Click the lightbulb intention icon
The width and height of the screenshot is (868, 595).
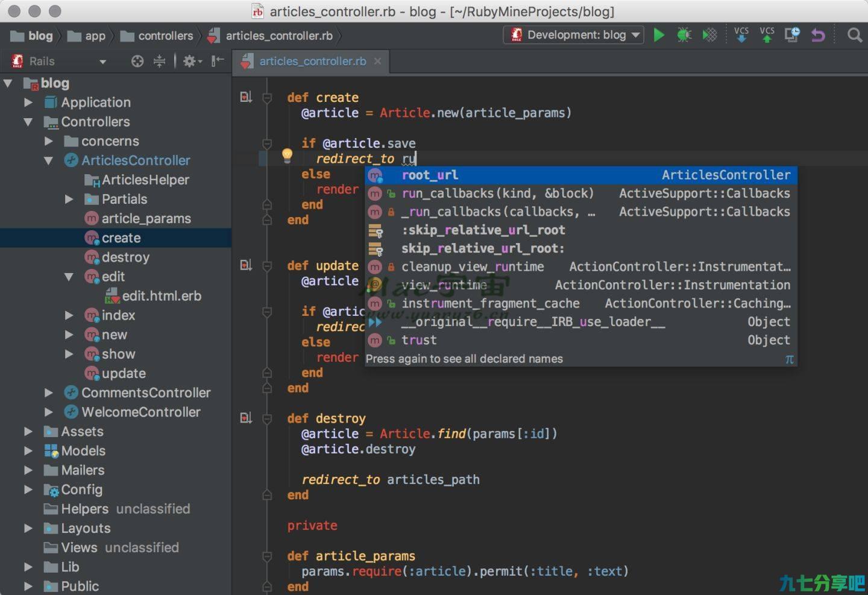(288, 156)
